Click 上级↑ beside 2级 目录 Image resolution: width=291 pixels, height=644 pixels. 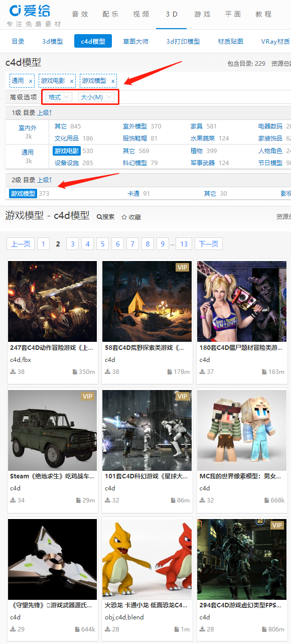[x=45, y=180]
